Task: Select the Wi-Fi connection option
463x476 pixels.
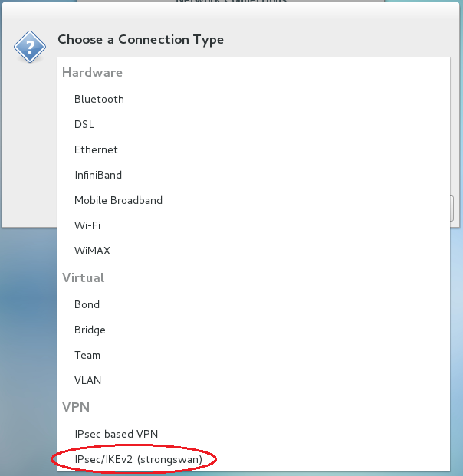Action: [87, 225]
